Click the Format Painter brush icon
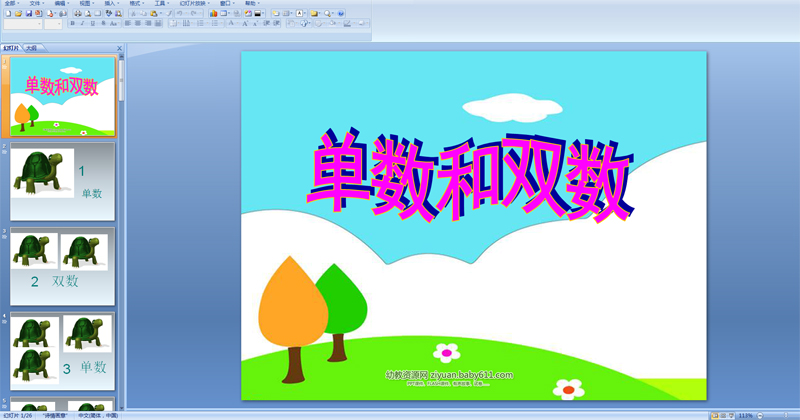The width and height of the screenshot is (800, 420). point(169,13)
